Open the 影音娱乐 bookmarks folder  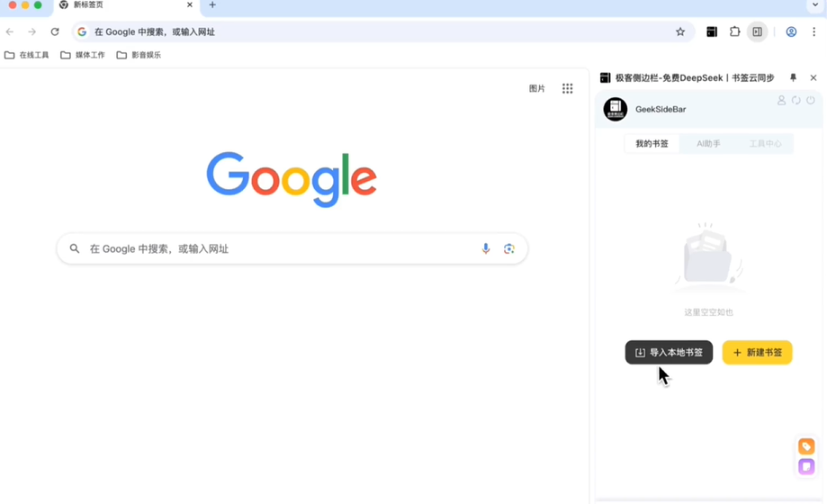click(139, 55)
